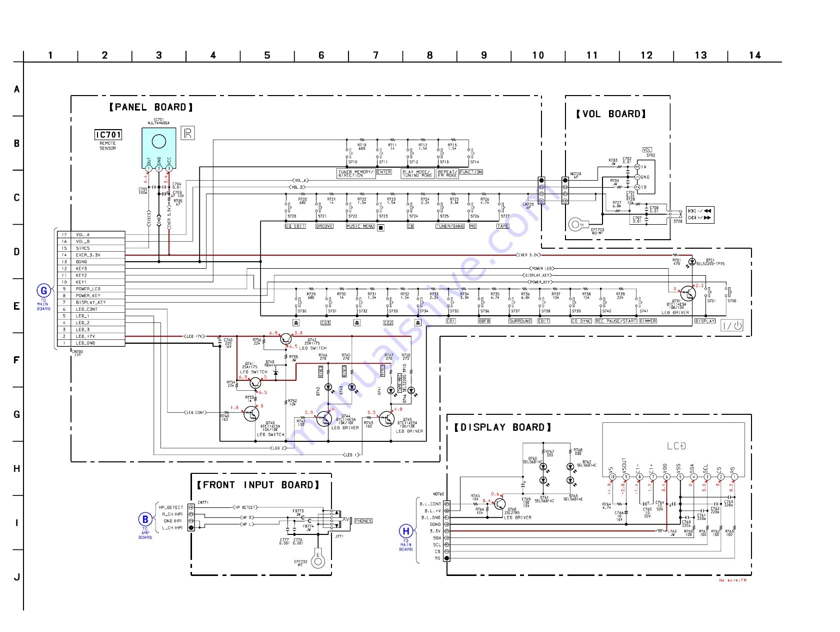The image size is (840, 632).
Task: Click transistor Q760 LED driver symbol
Action: click(499, 503)
